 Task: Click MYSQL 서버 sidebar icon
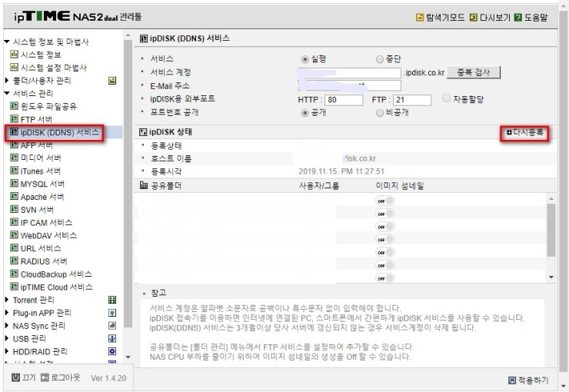point(14,184)
